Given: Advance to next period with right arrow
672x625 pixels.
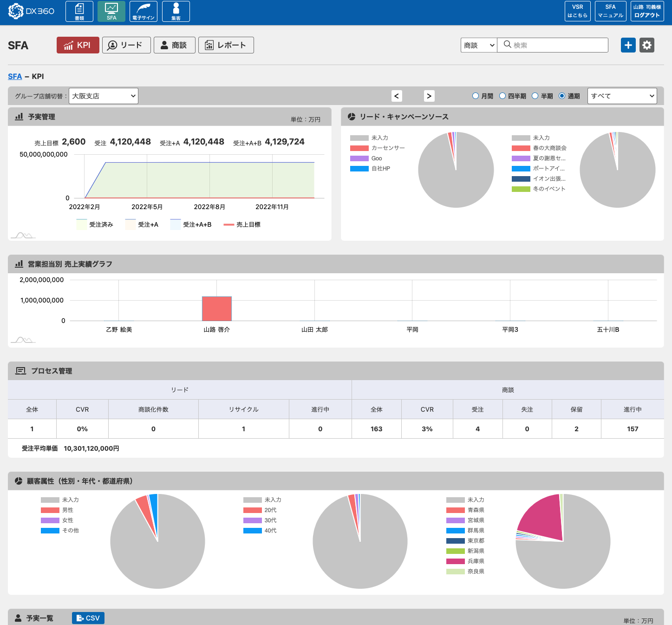Looking at the screenshot, I should coord(429,96).
